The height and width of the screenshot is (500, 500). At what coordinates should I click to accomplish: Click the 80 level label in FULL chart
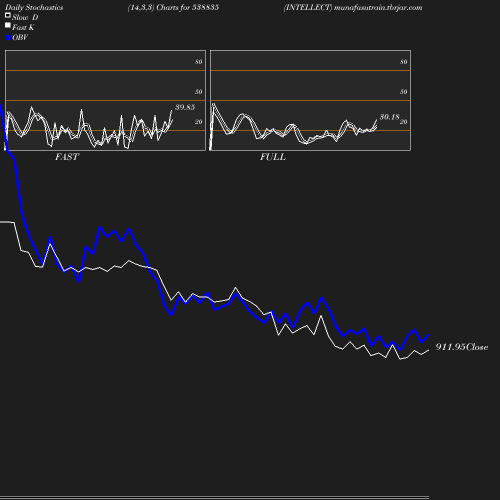click(404, 62)
